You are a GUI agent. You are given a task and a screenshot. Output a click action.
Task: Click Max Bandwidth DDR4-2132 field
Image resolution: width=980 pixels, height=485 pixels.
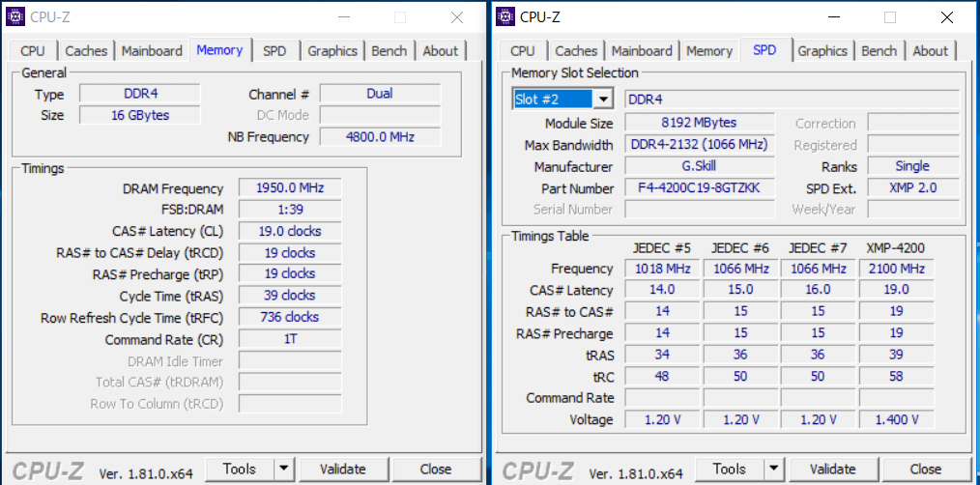point(700,144)
